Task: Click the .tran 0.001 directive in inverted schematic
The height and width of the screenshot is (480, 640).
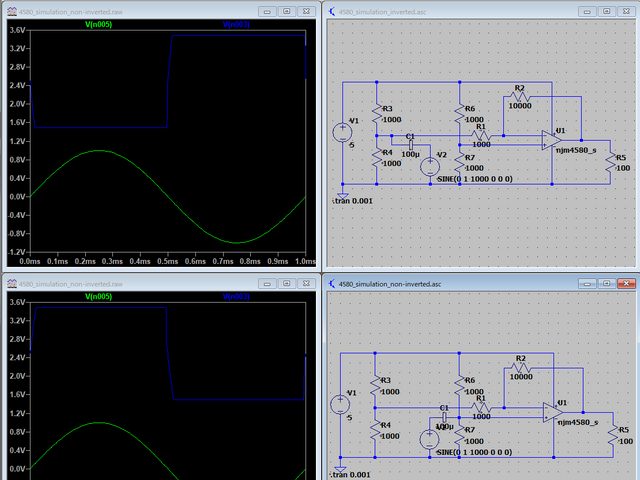Action: 353,201
